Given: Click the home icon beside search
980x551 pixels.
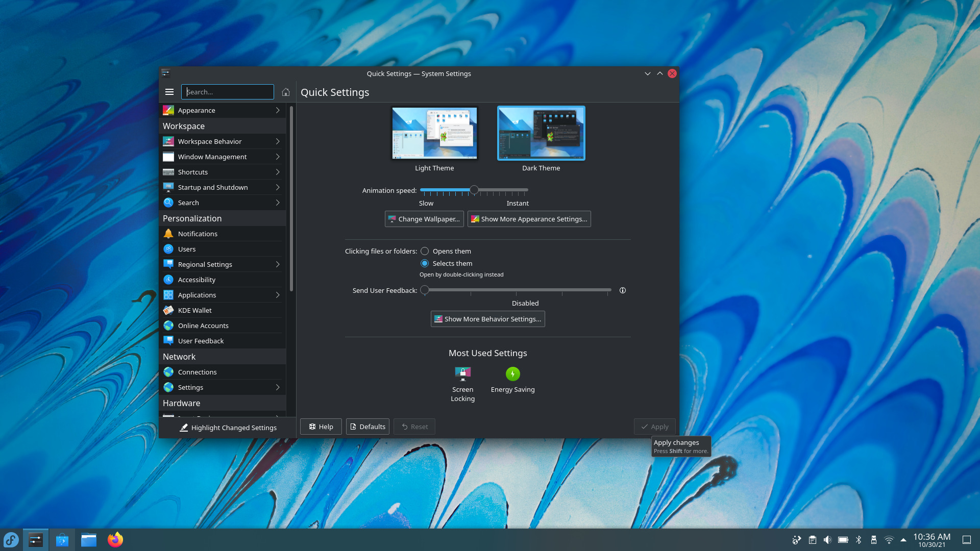Looking at the screenshot, I should [286, 92].
